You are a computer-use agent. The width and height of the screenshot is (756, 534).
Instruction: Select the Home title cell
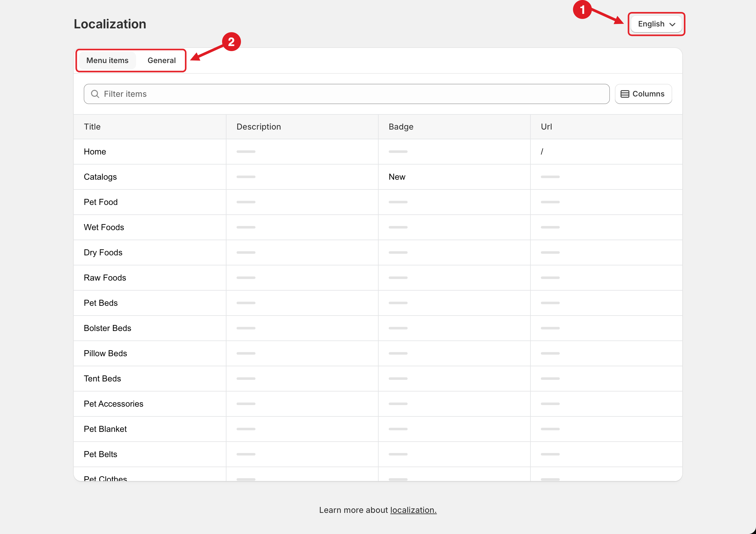(x=150, y=152)
